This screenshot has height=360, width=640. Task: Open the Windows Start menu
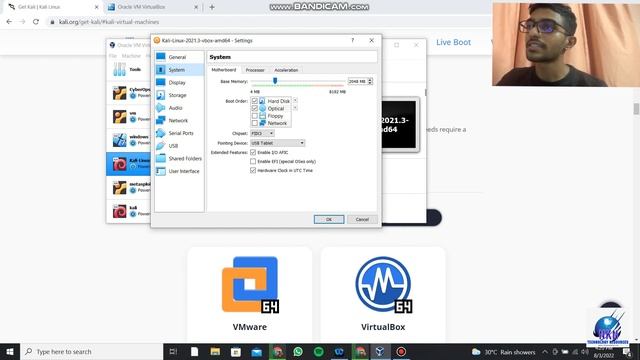pyautogui.click(x=10, y=351)
